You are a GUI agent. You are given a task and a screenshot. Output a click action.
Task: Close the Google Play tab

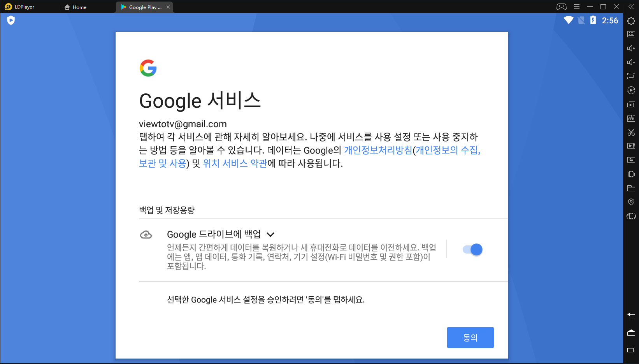(168, 7)
